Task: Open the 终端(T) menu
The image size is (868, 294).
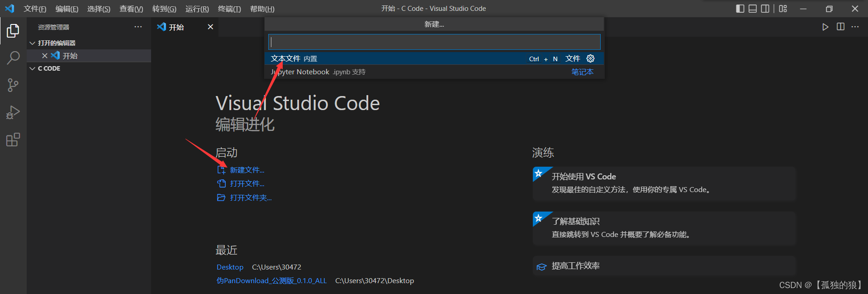Action: [x=229, y=9]
